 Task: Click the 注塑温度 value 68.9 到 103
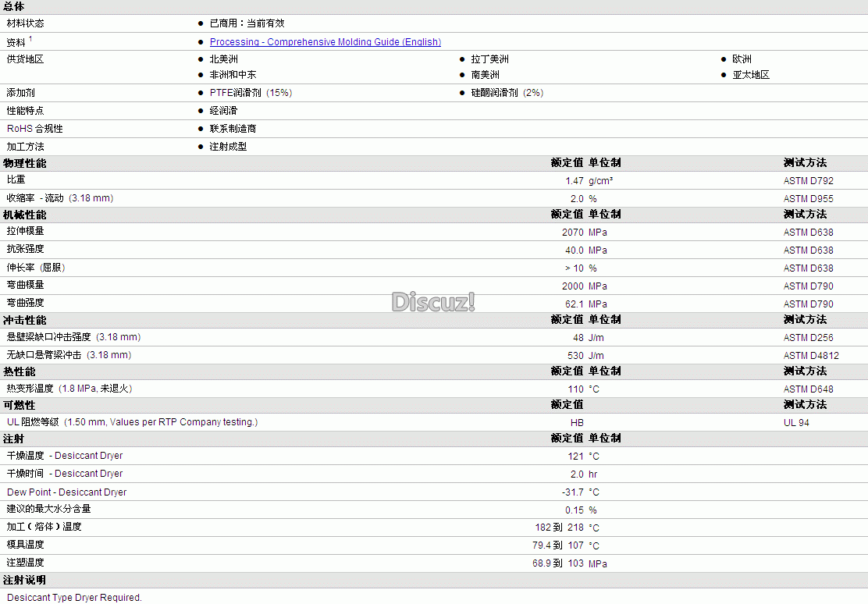pyautogui.click(x=558, y=563)
